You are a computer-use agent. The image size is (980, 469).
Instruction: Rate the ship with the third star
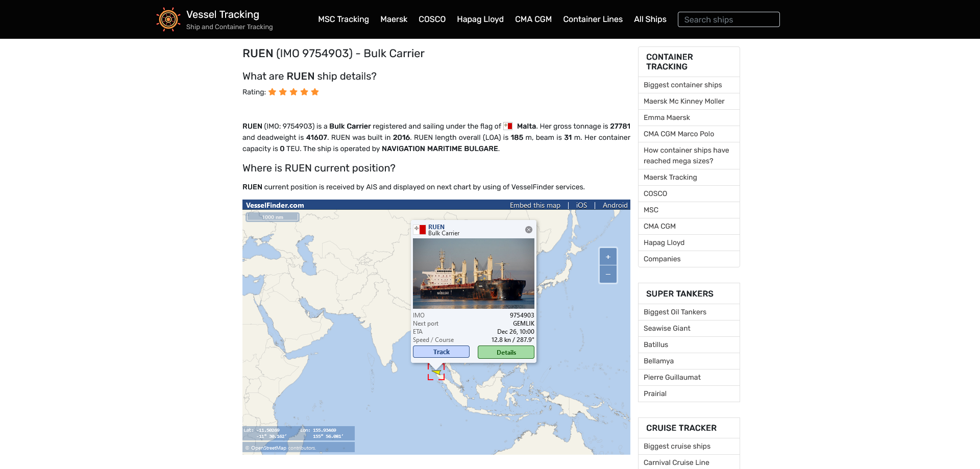click(x=293, y=92)
